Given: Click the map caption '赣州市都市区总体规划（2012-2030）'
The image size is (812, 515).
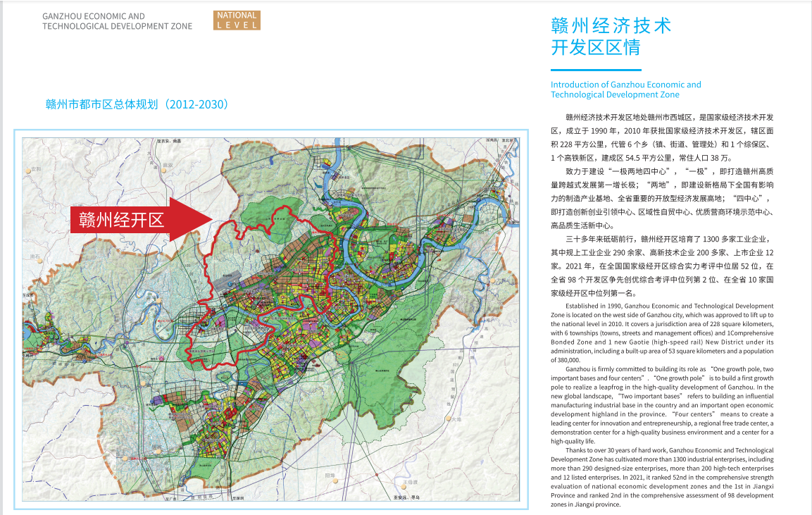Looking at the screenshot, I should point(137,104).
